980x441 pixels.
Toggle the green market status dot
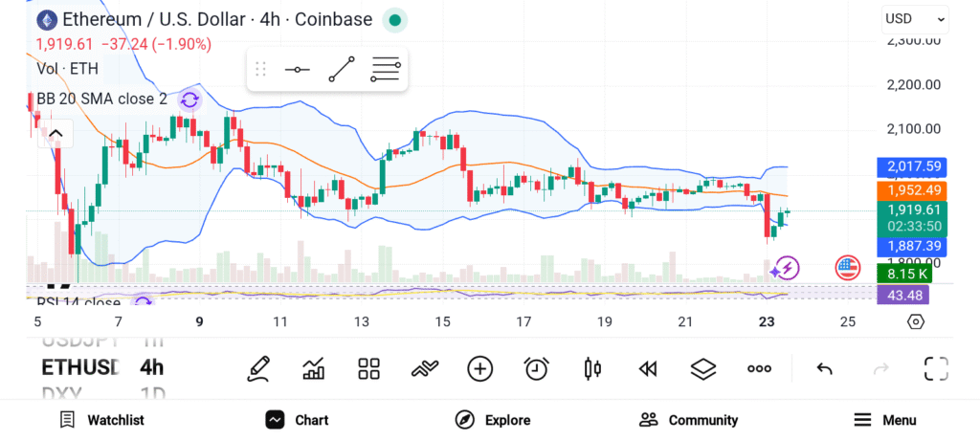[x=394, y=19]
